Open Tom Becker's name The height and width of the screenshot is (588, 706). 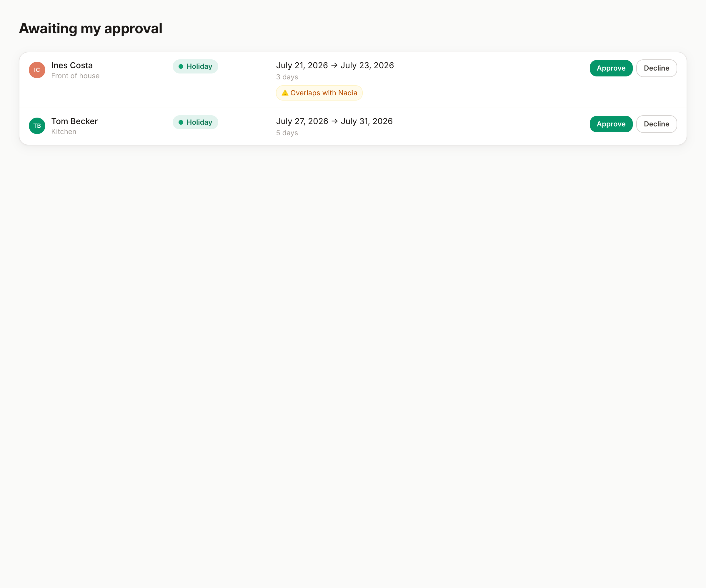click(74, 121)
